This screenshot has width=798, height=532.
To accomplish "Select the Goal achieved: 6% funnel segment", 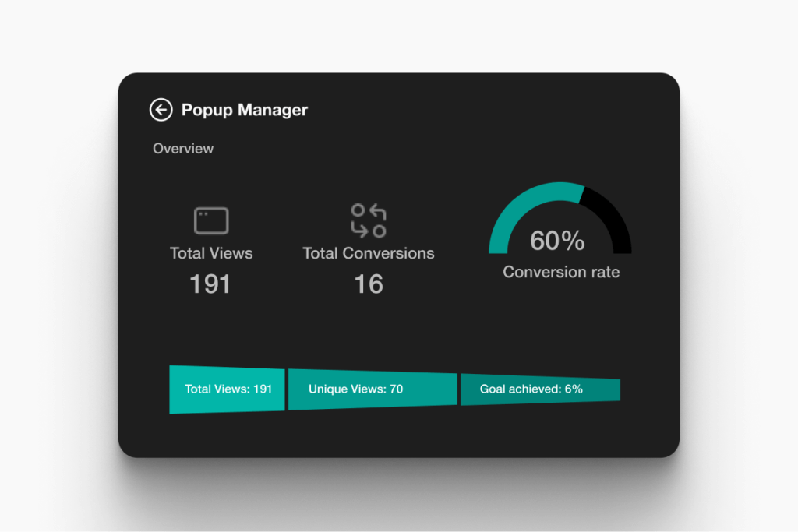I will [541, 389].
